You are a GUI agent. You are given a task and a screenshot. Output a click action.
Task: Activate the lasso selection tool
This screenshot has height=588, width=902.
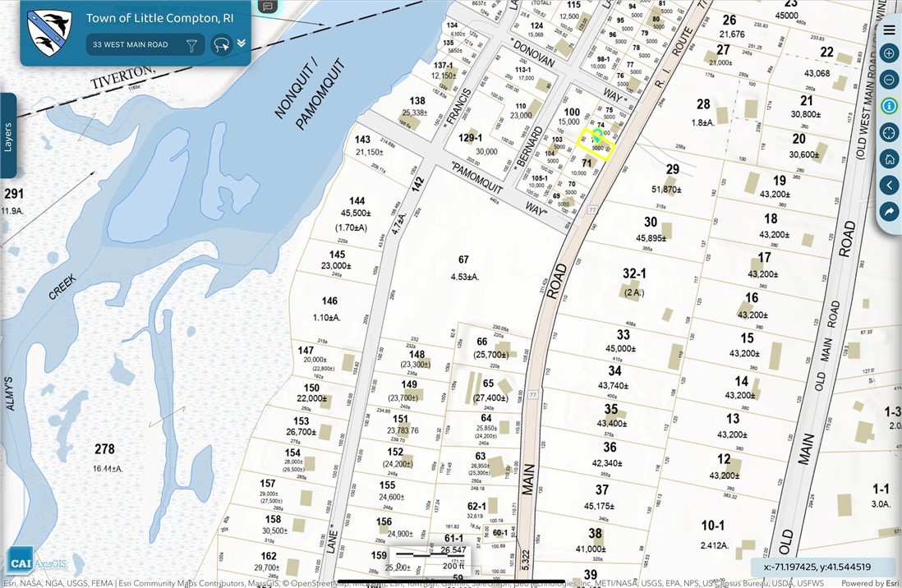coord(220,45)
